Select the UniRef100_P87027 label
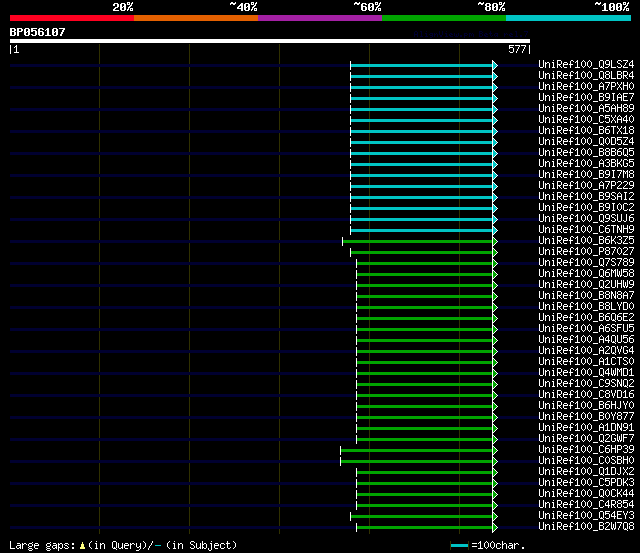 [x=586, y=252]
